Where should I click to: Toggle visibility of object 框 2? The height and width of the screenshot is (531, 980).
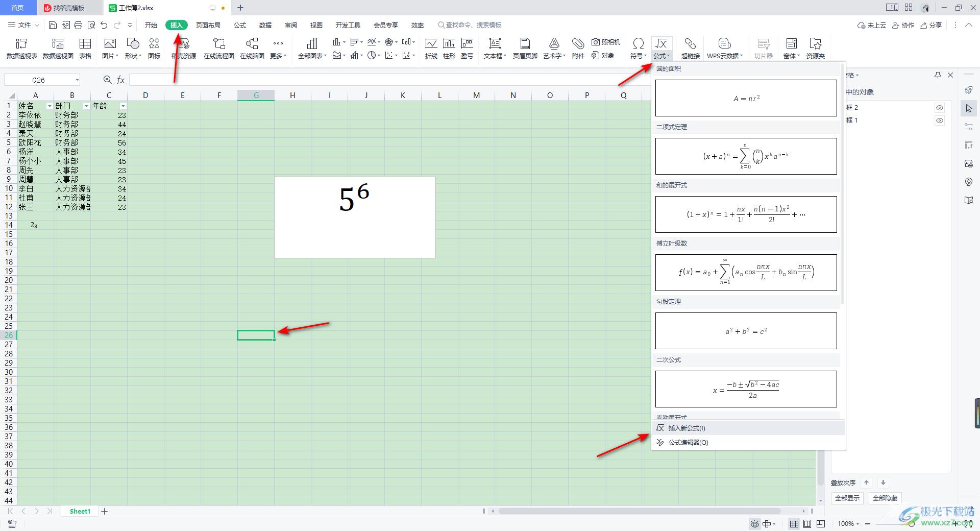(x=940, y=108)
